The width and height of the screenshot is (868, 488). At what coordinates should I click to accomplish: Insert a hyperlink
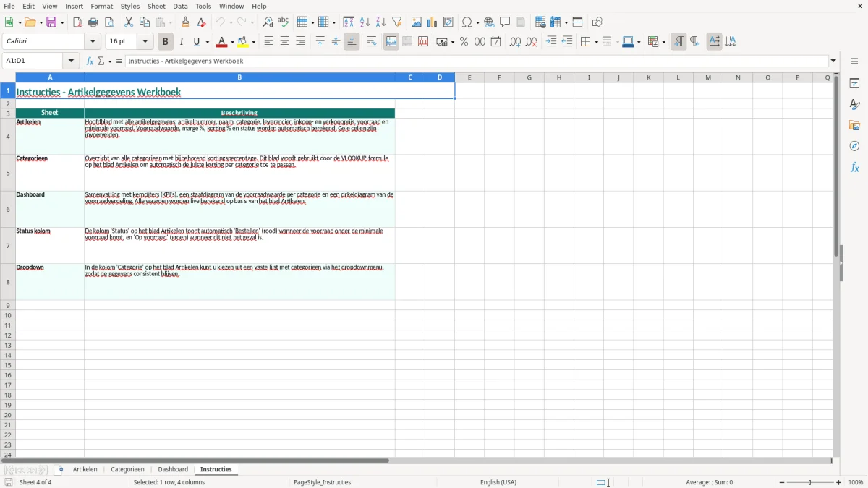[489, 22]
